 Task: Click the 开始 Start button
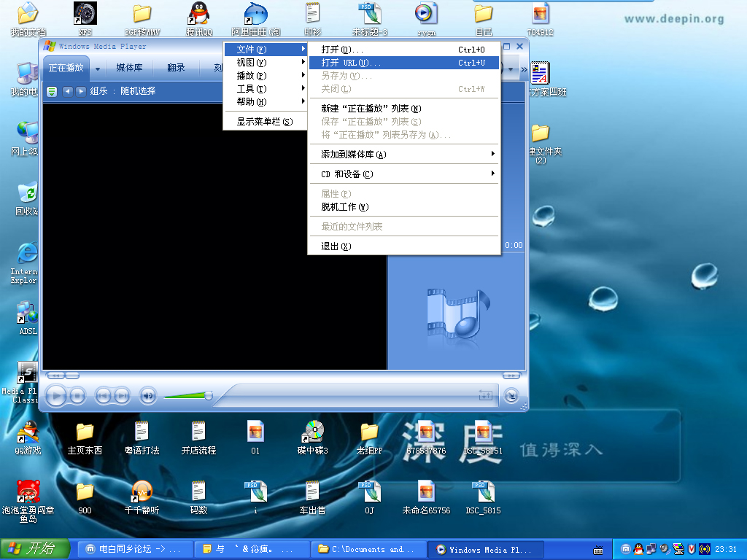tap(35, 549)
